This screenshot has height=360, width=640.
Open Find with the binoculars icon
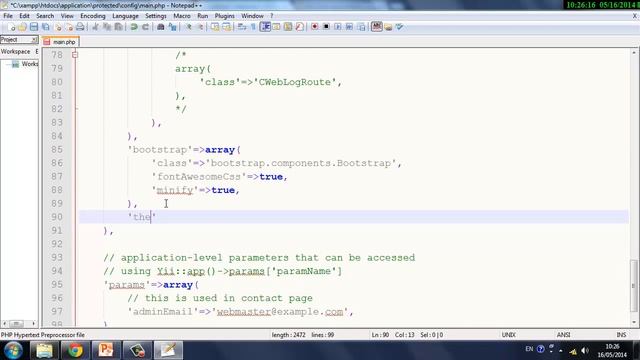161,27
